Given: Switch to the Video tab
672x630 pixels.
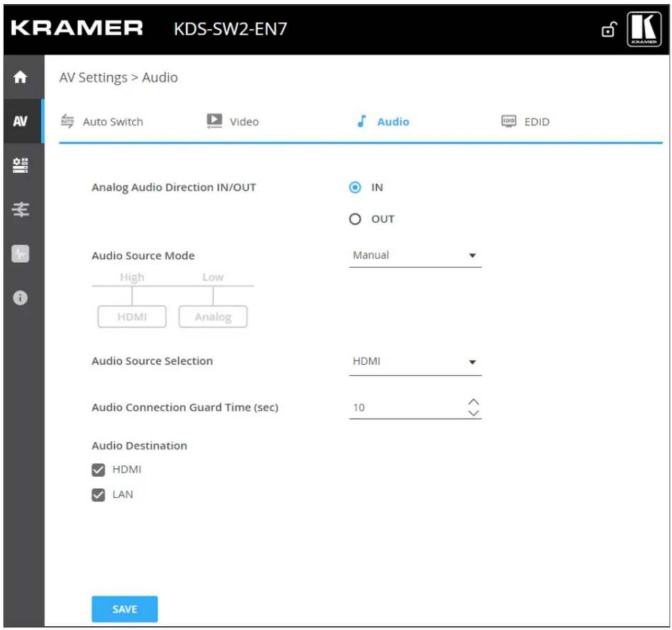Looking at the screenshot, I should [x=244, y=122].
